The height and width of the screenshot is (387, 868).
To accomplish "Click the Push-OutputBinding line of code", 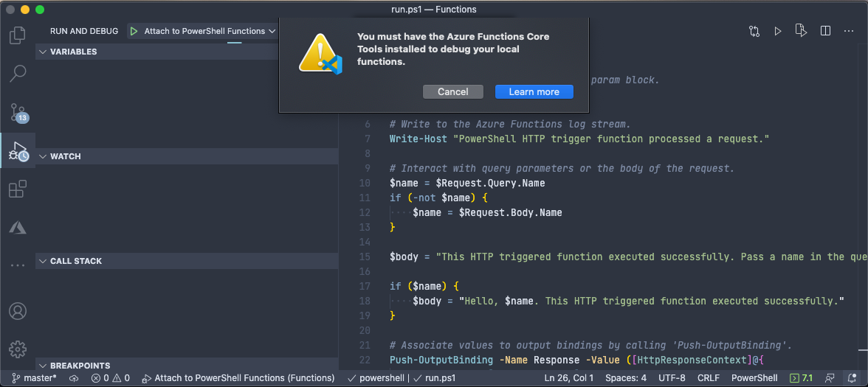I will [x=577, y=360].
